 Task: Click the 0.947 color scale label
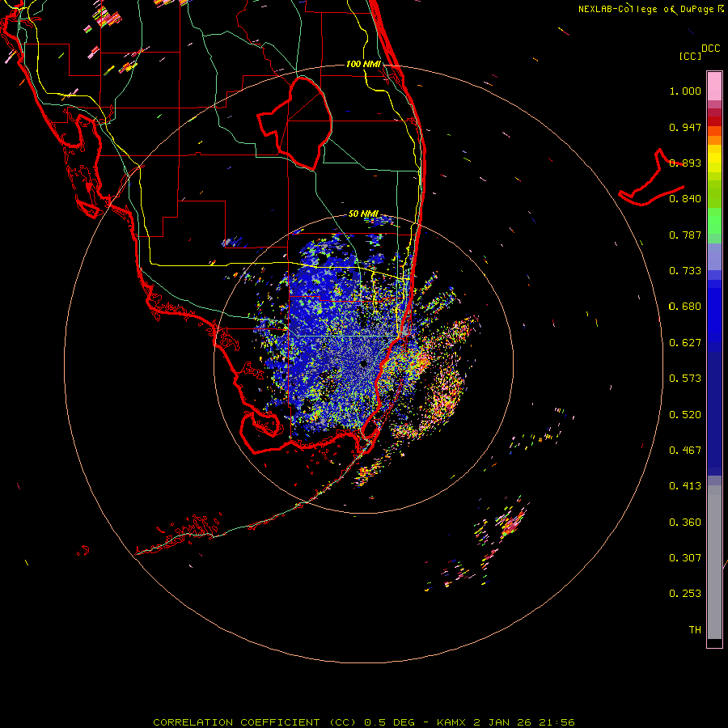(685, 127)
